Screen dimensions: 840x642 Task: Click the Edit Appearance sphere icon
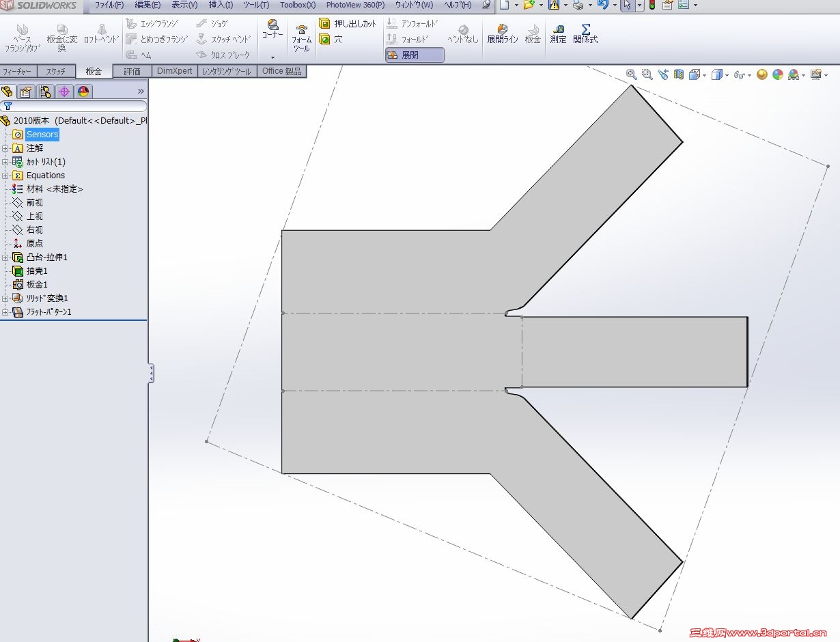coord(762,74)
